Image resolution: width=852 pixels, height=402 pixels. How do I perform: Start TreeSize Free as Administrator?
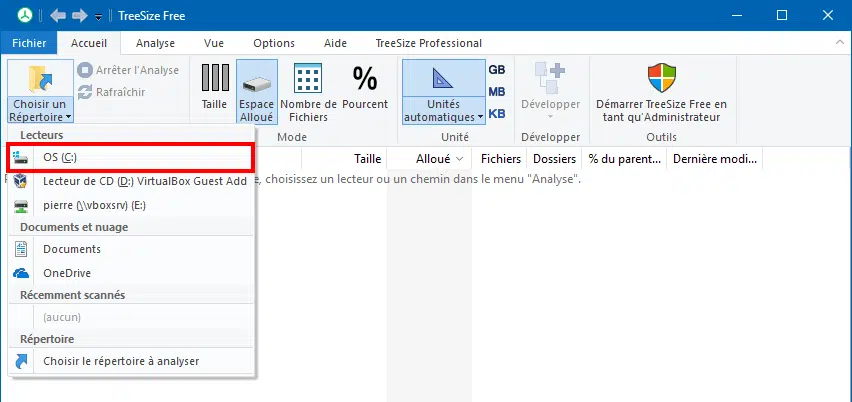click(x=661, y=91)
